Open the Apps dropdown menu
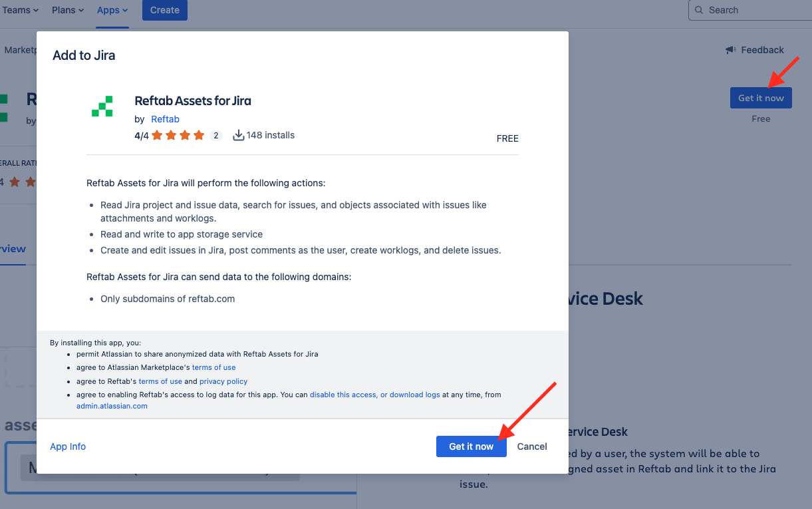 click(112, 10)
